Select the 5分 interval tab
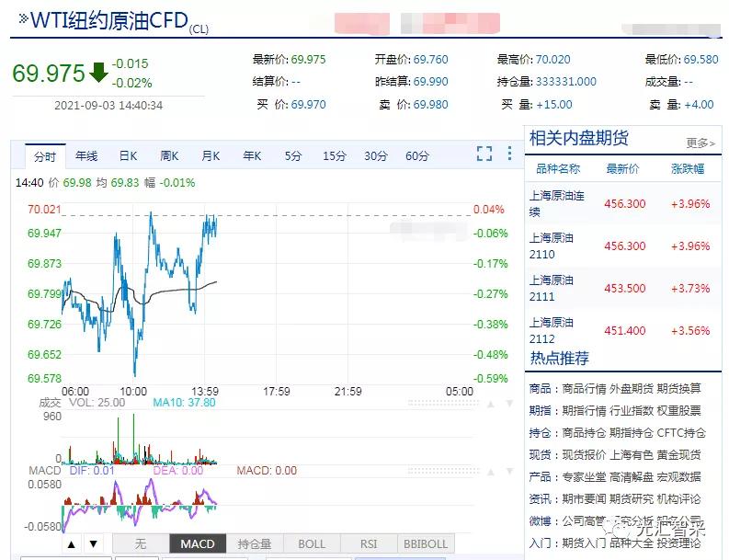This screenshot has height=560, width=729. click(x=293, y=155)
